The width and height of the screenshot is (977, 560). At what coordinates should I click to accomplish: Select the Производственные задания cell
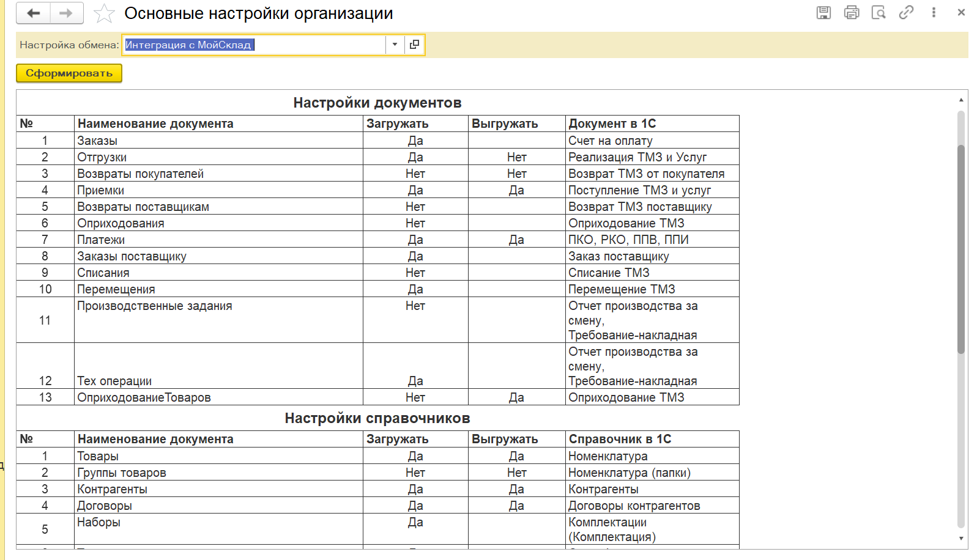point(218,320)
